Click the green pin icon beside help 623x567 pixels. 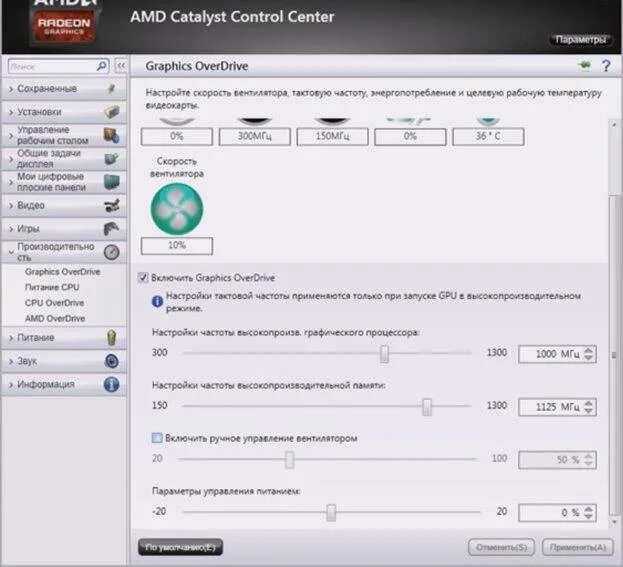(x=584, y=65)
